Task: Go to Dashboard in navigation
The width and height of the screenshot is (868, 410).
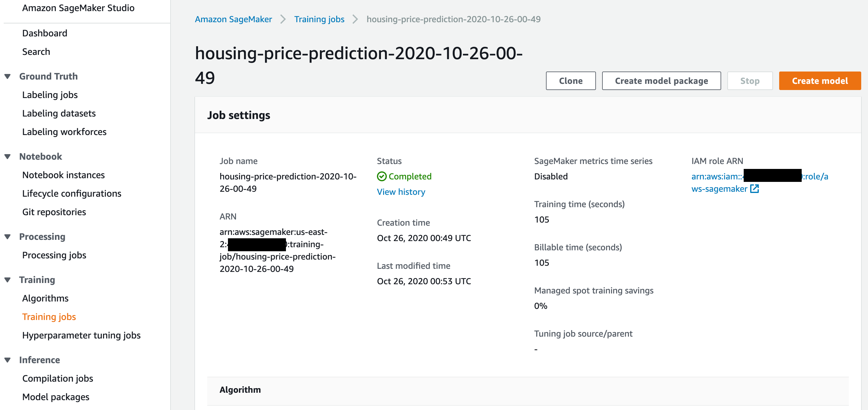Action: coord(44,33)
